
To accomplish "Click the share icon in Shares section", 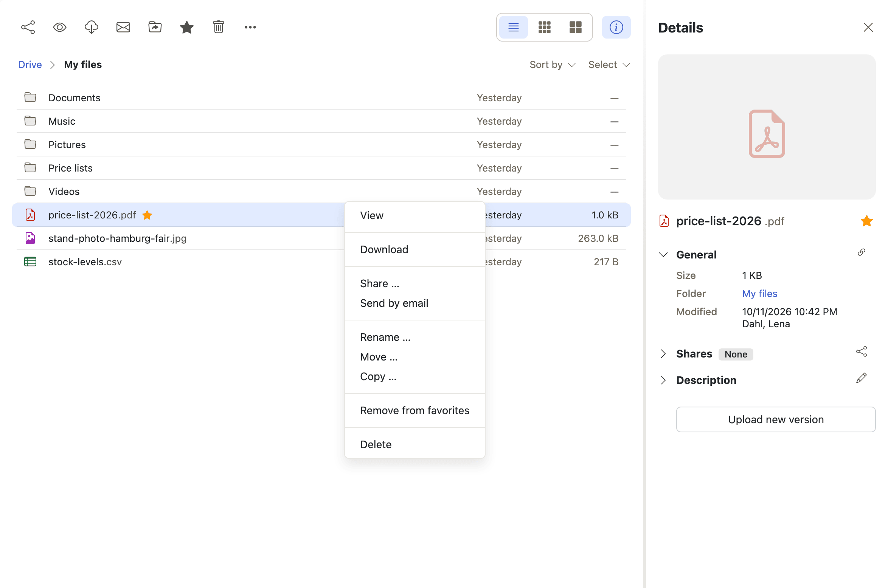I will (862, 351).
